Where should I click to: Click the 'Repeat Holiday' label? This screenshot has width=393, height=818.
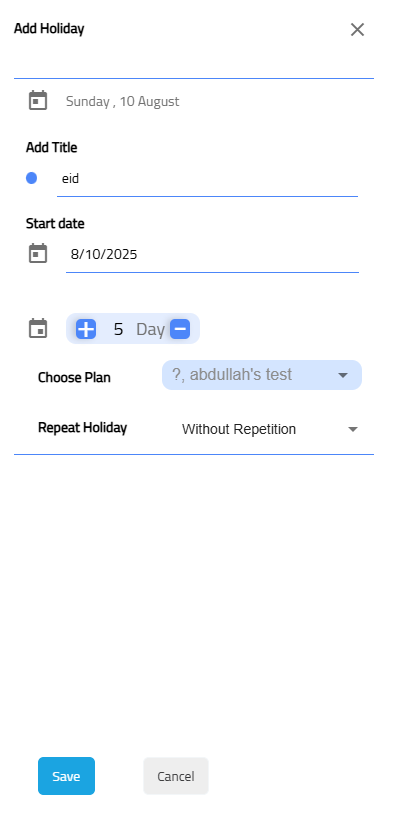[82, 428]
